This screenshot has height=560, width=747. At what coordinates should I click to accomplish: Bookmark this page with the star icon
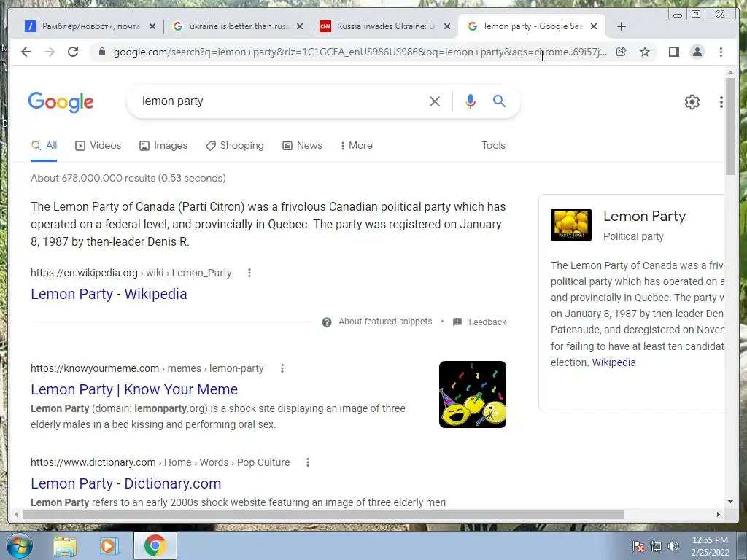tap(645, 52)
